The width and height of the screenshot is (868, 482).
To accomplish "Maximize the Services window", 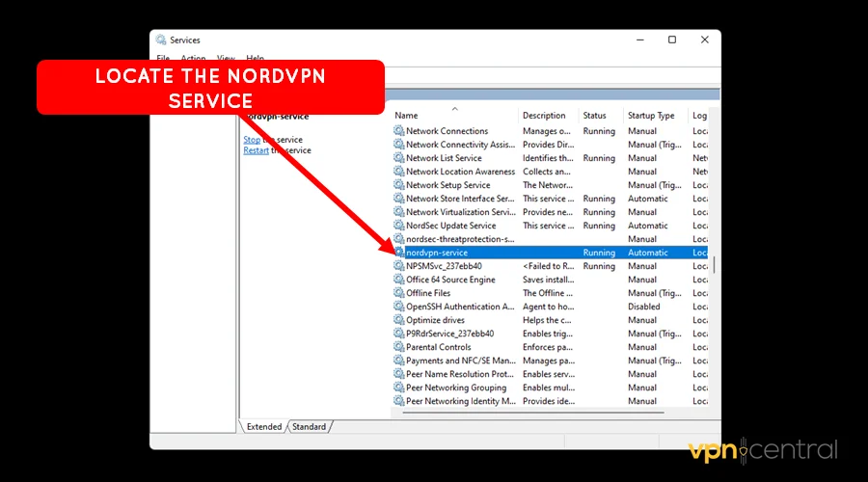I will click(x=672, y=40).
